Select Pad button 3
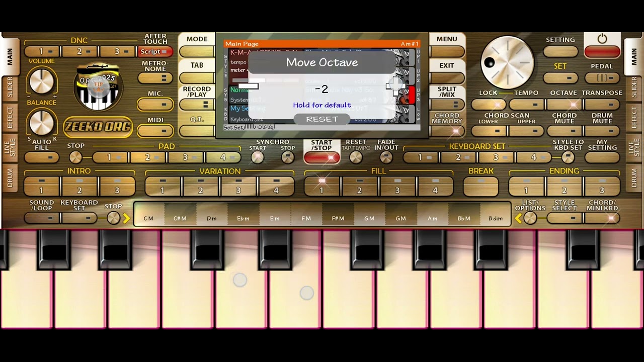The image size is (644, 362). 185,157
